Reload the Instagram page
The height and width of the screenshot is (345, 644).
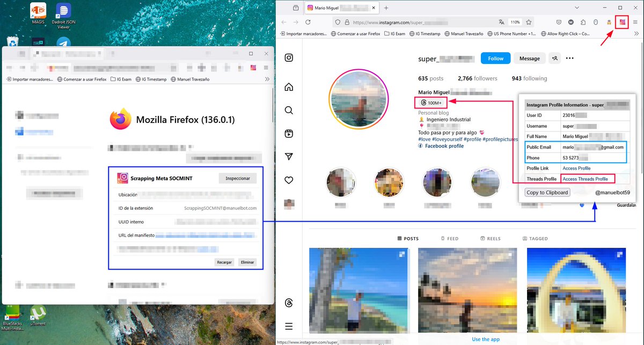(x=308, y=23)
